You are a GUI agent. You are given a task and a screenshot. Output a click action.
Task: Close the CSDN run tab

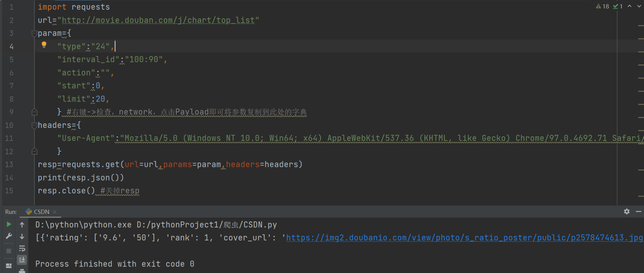(55, 212)
